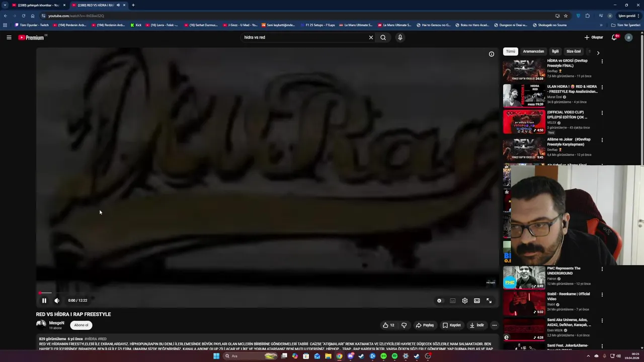Viewport: 644px width, 362px height.
Task: Subscribe with Abone ol button
Action: pyautogui.click(x=81, y=325)
